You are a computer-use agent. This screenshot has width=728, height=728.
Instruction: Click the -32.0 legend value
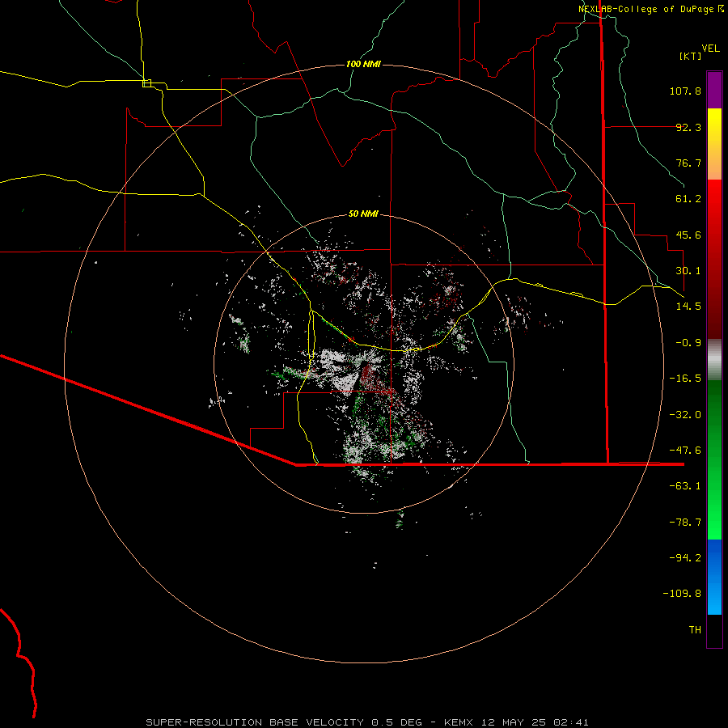[x=685, y=415]
